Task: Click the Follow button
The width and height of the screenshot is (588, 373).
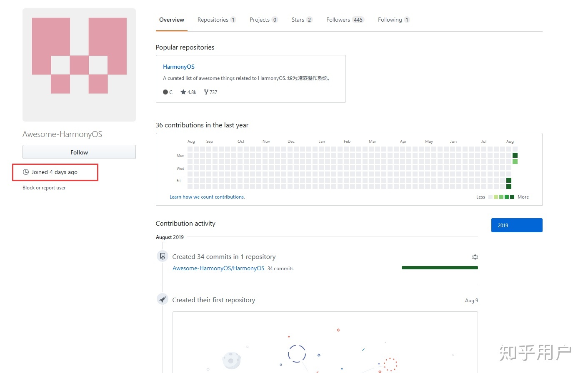Action: point(79,152)
